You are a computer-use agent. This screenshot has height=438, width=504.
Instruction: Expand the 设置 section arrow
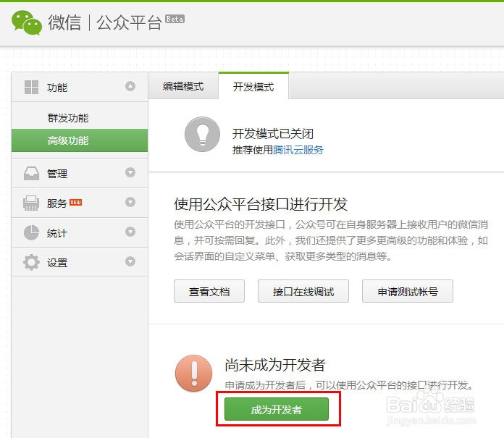130,262
